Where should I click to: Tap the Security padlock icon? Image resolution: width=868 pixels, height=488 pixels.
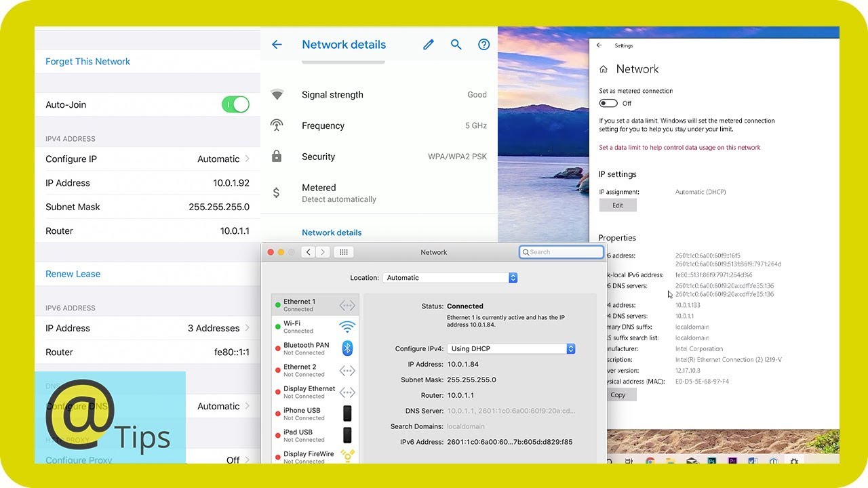(277, 157)
